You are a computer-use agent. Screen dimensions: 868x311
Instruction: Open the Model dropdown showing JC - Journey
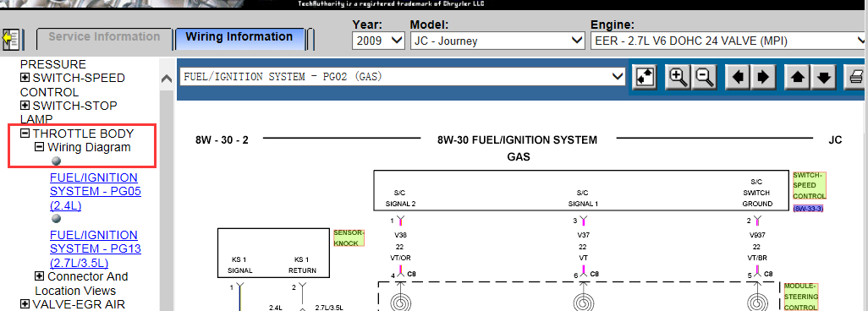pyautogui.click(x=497, y=41)
